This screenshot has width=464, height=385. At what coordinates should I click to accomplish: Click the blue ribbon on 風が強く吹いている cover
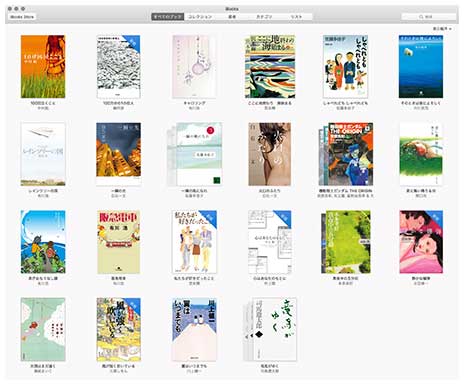(133, 305)
